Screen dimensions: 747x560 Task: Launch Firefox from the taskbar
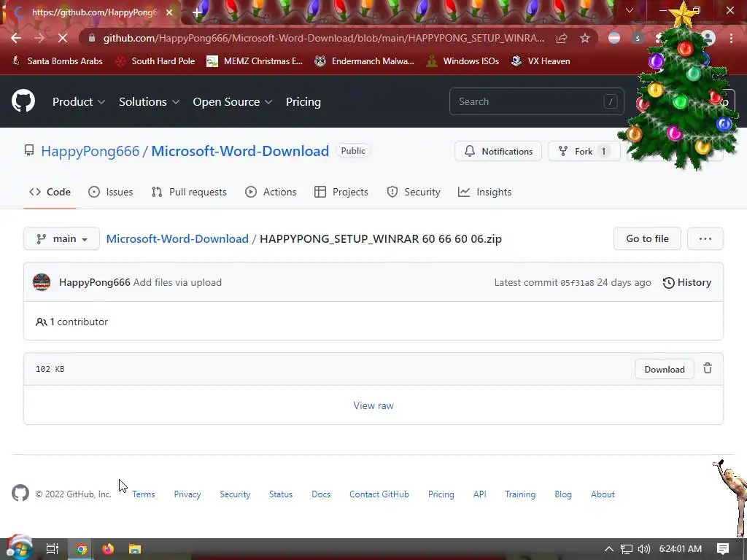pos(108,549)
